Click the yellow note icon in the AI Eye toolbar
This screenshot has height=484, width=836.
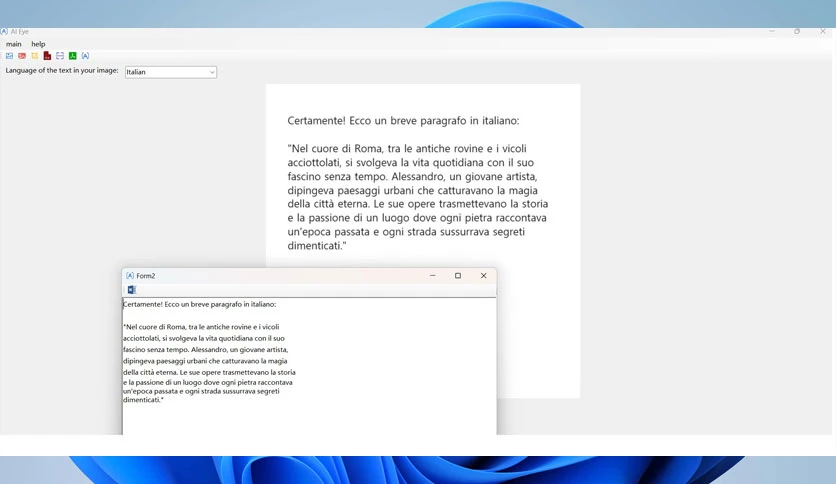[35, 56]
